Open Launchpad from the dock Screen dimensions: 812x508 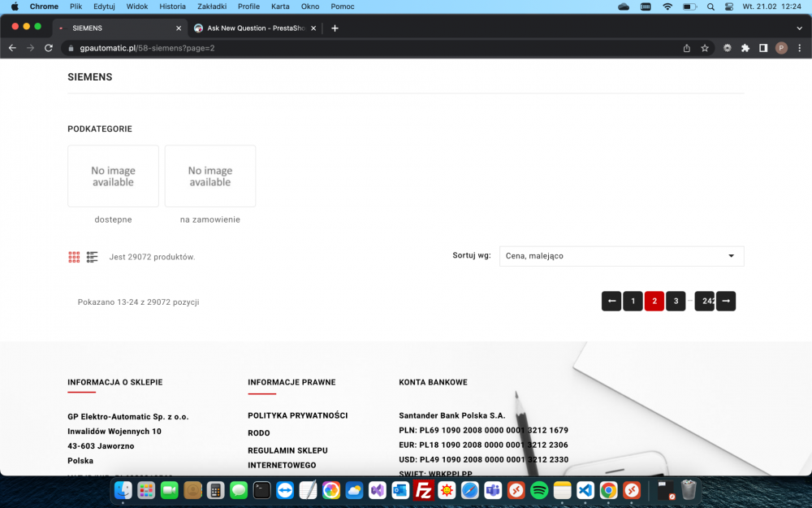(146, 490)
